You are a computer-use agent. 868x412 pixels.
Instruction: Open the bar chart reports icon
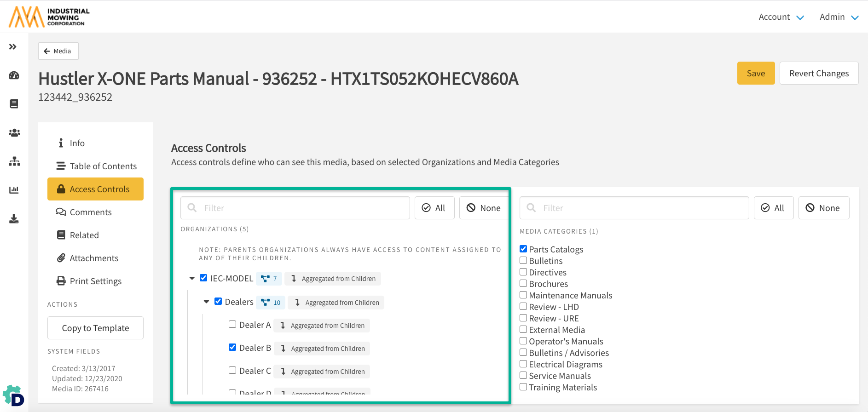(x=14, y=190)
